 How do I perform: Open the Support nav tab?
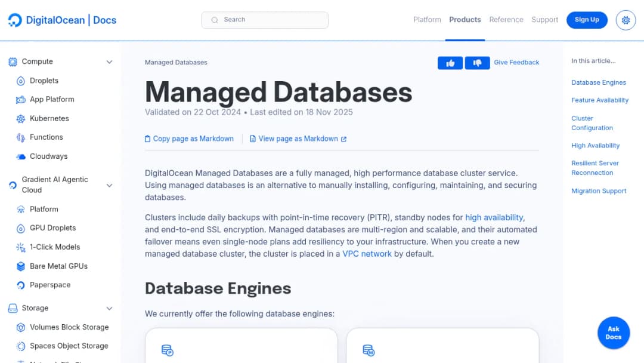click(x=544, y=20)
